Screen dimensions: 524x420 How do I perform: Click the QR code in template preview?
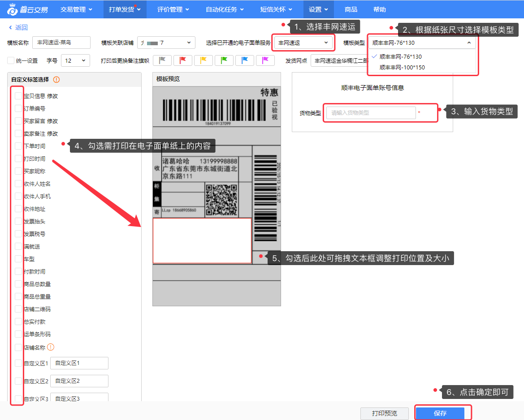point(221,200)
